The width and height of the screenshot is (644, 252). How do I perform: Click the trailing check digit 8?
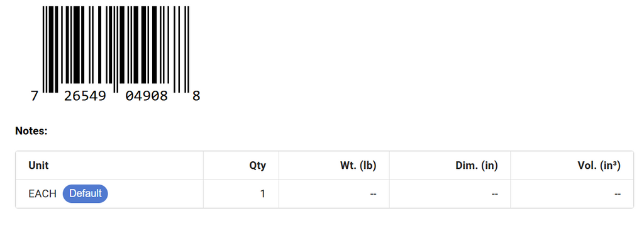tap(196, 96)
